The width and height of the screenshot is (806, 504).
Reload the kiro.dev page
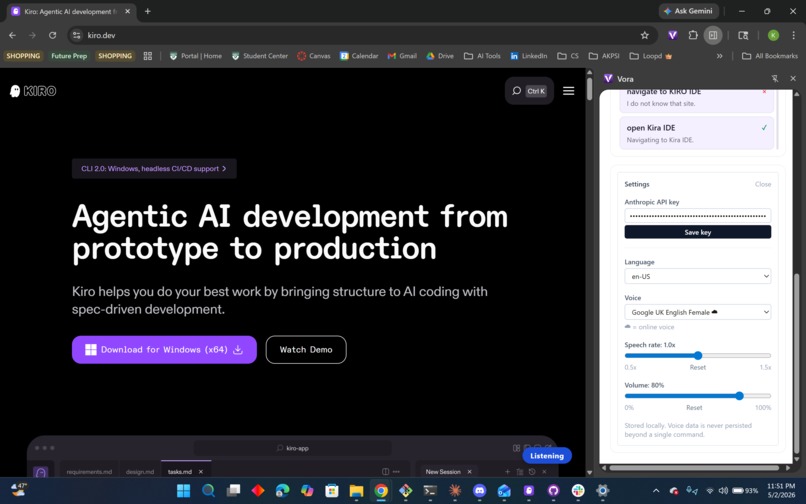(x=52, y=35)
